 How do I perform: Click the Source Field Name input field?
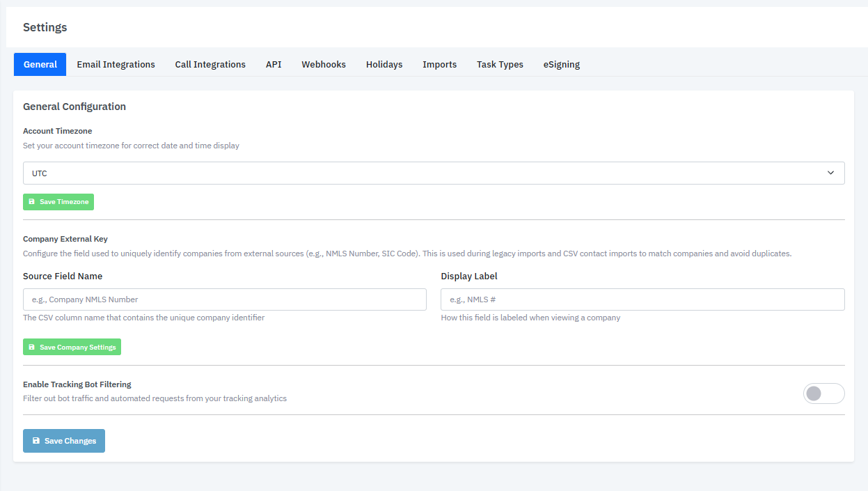pyautogui.click(x=224, y=299)
